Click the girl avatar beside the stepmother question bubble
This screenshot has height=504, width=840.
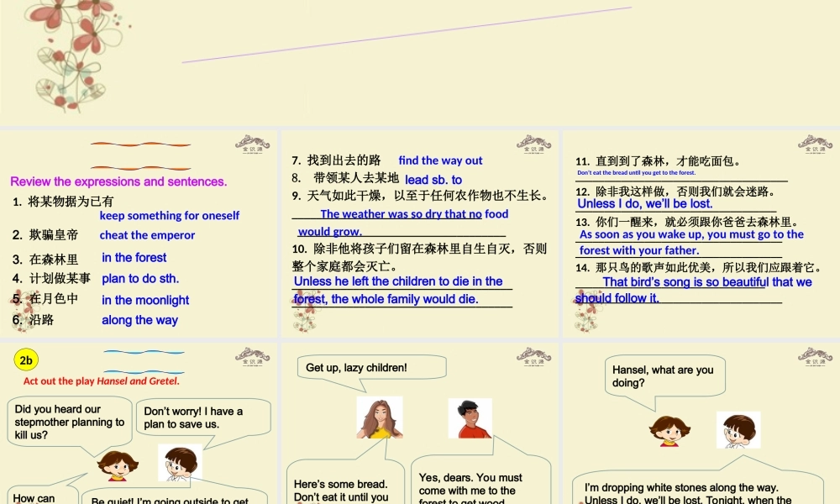tap(117, 465)
